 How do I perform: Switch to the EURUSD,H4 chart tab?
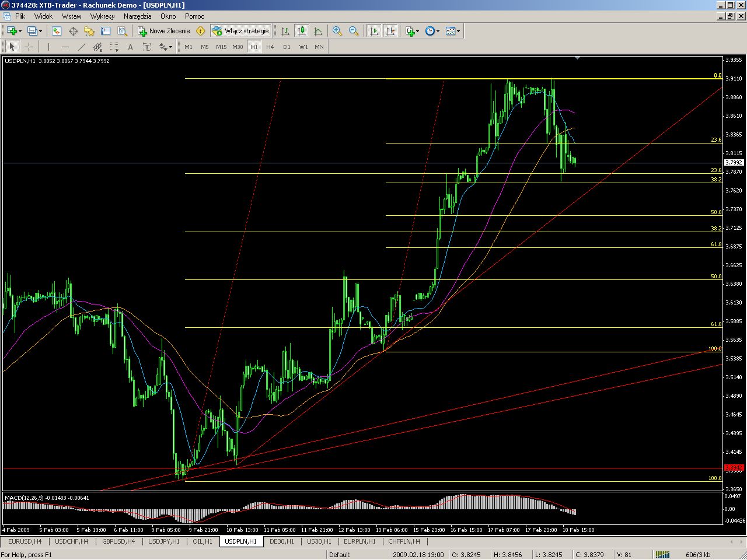25,541
